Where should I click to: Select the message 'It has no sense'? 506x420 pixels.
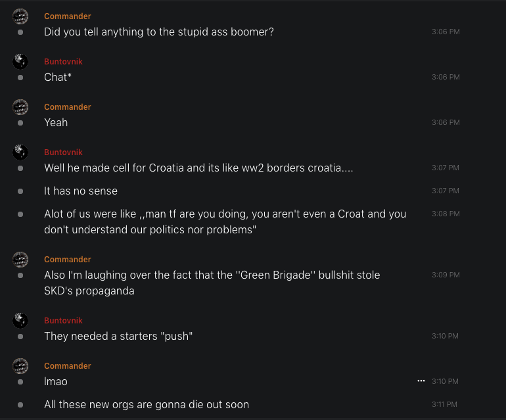pyautogui.click(x=81, y=191)
